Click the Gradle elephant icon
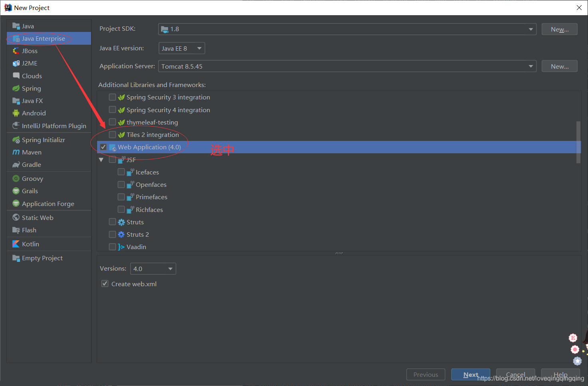This screenshot has width=588, height=386. [16, 164]
